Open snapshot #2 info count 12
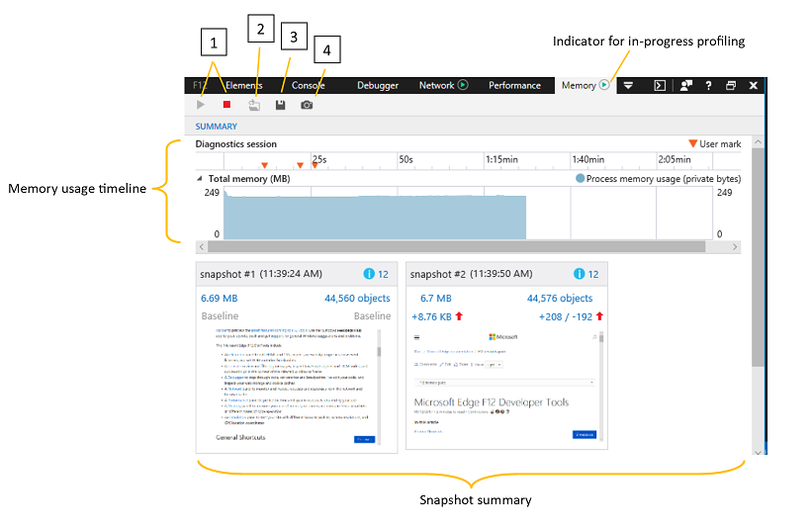The height and width of the screenshot is (529, 812). click(x=586, y=274)
